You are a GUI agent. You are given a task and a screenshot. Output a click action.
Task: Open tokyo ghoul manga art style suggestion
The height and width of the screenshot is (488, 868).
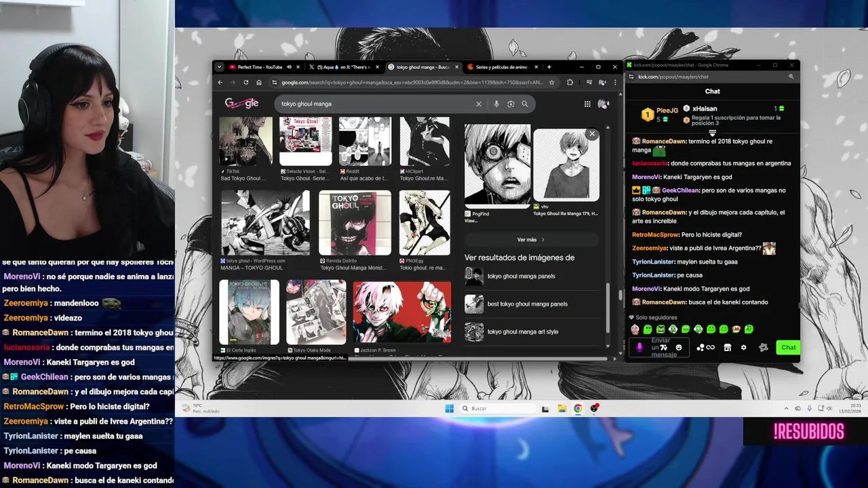531,331
